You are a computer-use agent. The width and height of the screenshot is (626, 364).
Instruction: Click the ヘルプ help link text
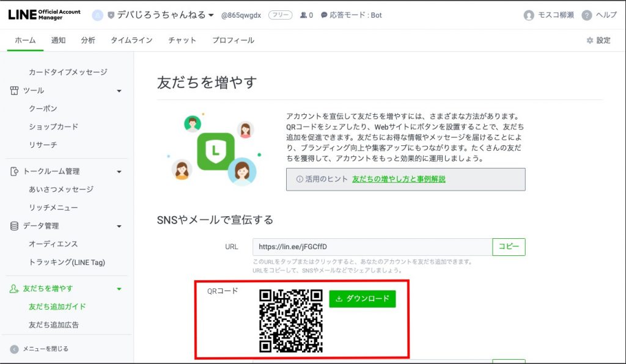pos(606,15)
